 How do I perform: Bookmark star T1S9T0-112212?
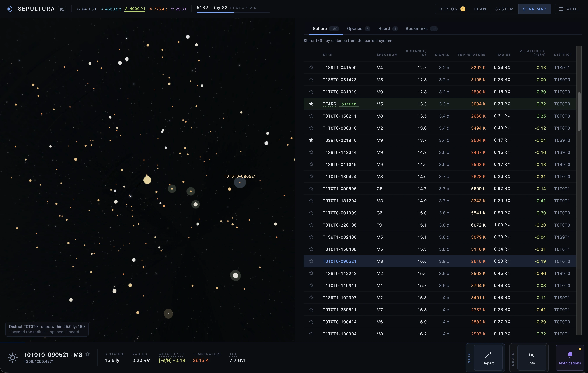point(311,273)
